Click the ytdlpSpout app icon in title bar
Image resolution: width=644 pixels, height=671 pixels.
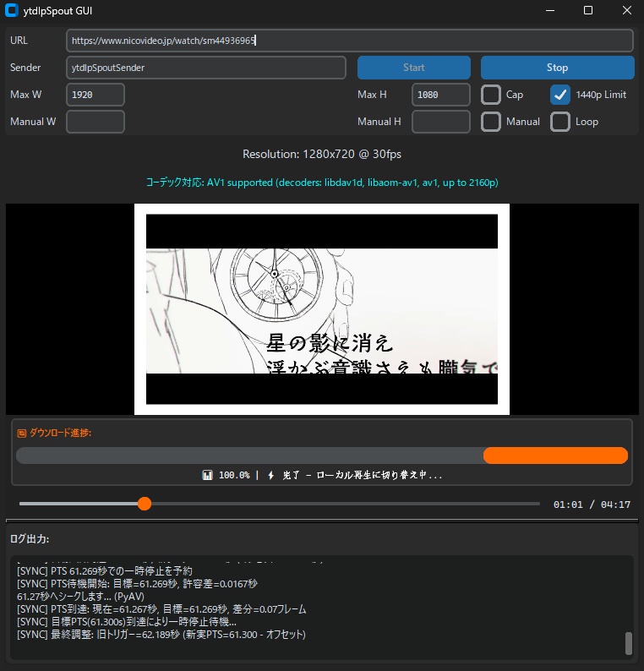click(x=12, y=10)
